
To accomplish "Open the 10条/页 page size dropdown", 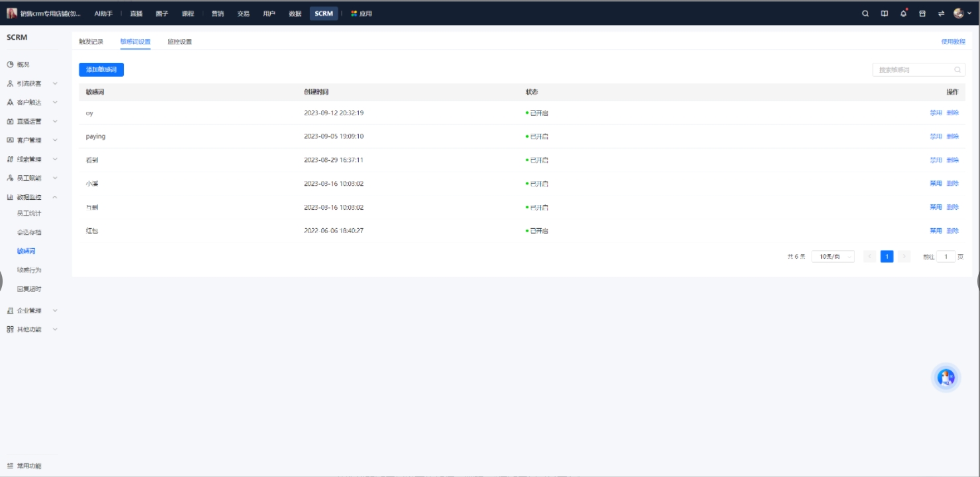I will 832,257.
